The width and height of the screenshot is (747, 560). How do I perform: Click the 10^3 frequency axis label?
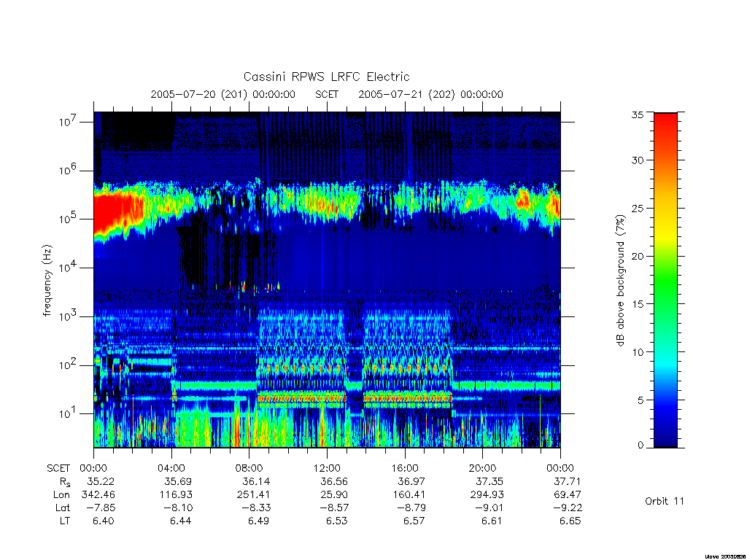[68, 316]
